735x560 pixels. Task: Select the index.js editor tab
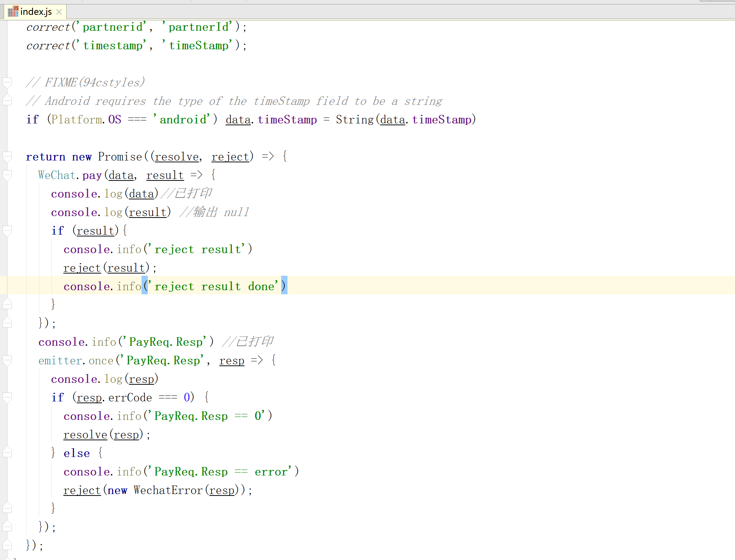click(x=36, y=12)
